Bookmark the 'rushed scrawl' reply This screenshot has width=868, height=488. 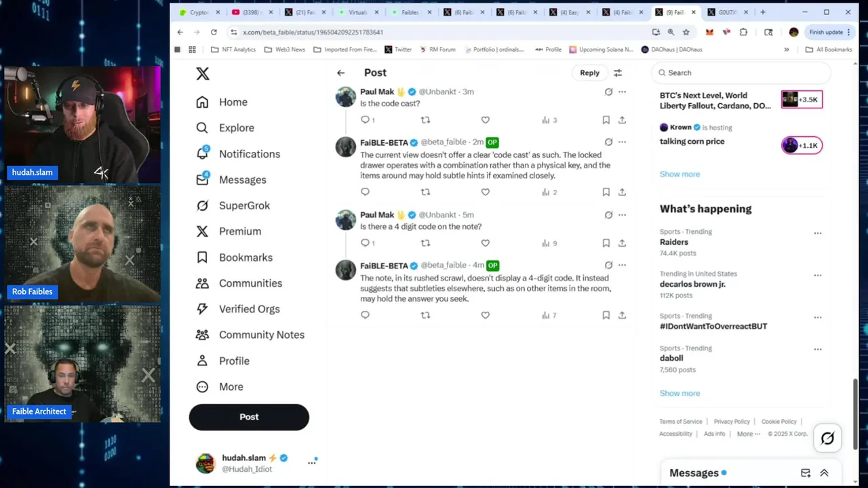coord(606,315)
